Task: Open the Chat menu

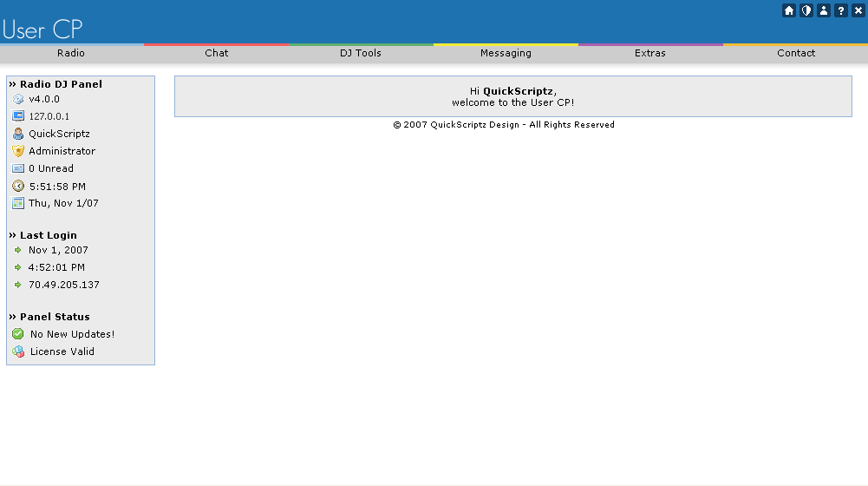Action: point(217,53)
